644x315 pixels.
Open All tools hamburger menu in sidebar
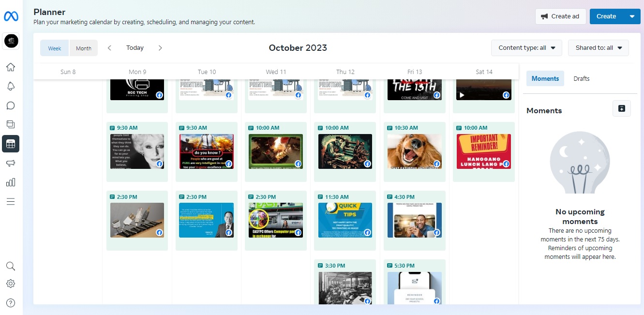click(11, 201)
